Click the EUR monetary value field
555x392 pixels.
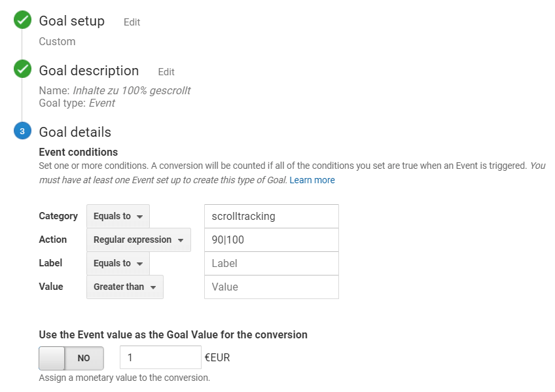[x=160, y=357]
